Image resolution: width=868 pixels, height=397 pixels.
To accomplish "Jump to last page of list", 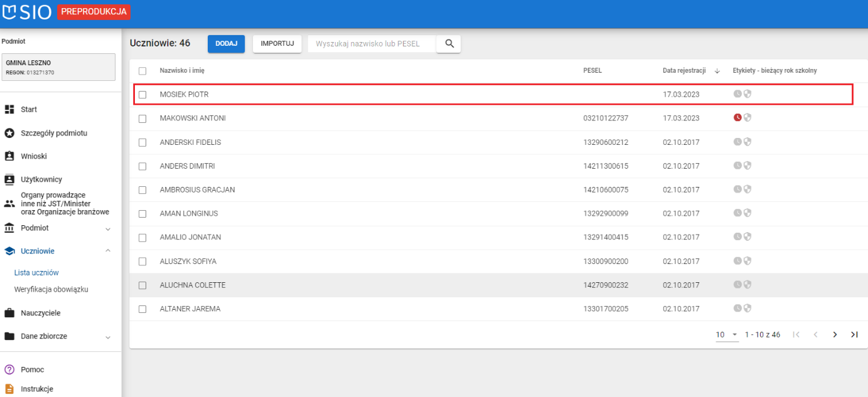I will coord(854,335).
